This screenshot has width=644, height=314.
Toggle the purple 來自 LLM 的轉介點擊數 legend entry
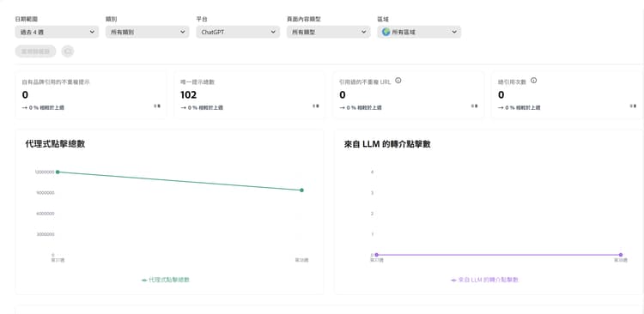[x=484, y=280]
